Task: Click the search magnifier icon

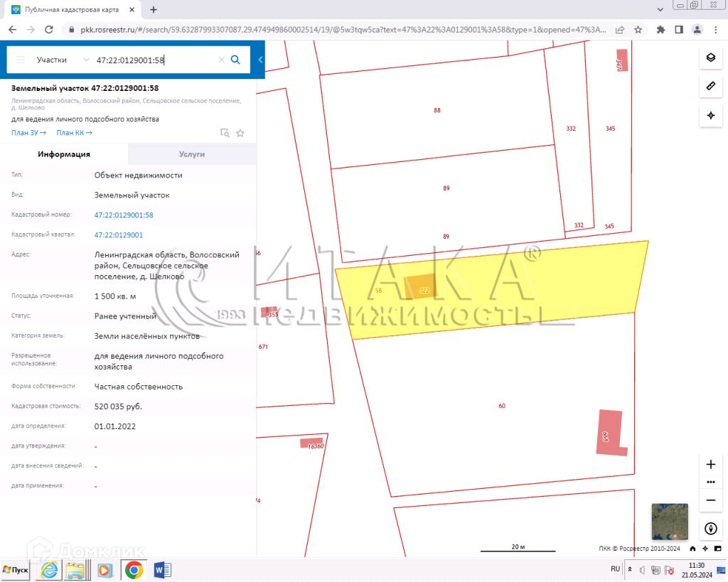Action: [236, 60]
